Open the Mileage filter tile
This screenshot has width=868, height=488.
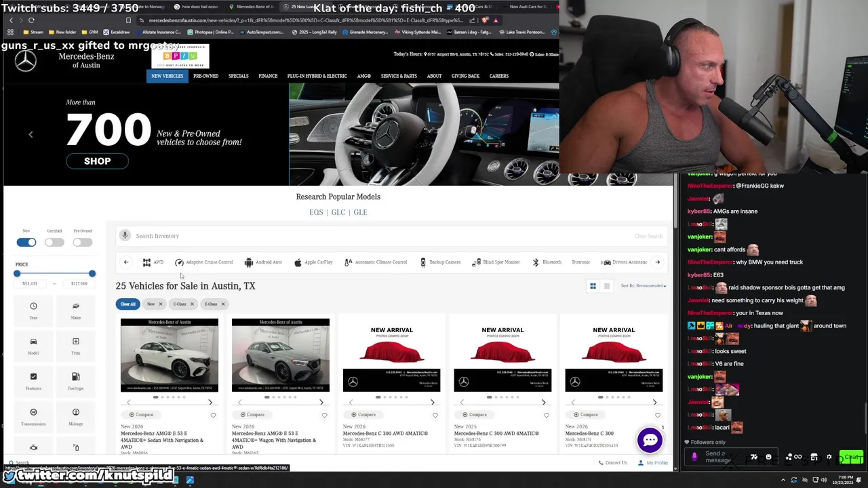pyautogui.click(x=75, y=416)
